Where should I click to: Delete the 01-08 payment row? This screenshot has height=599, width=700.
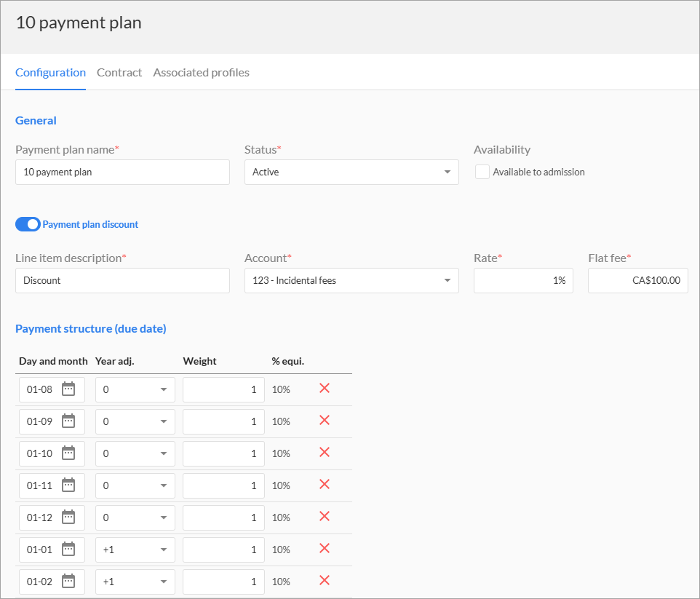325,388
